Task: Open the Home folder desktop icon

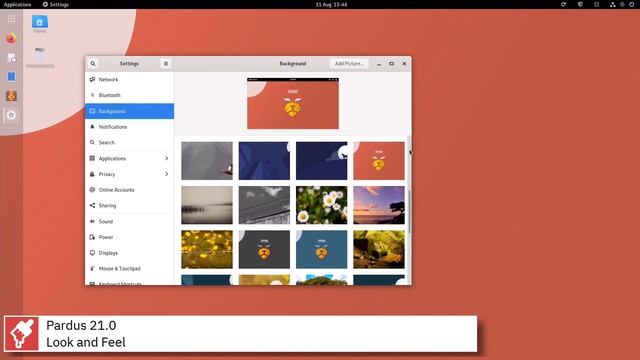Action: click(x=40, y=23)
